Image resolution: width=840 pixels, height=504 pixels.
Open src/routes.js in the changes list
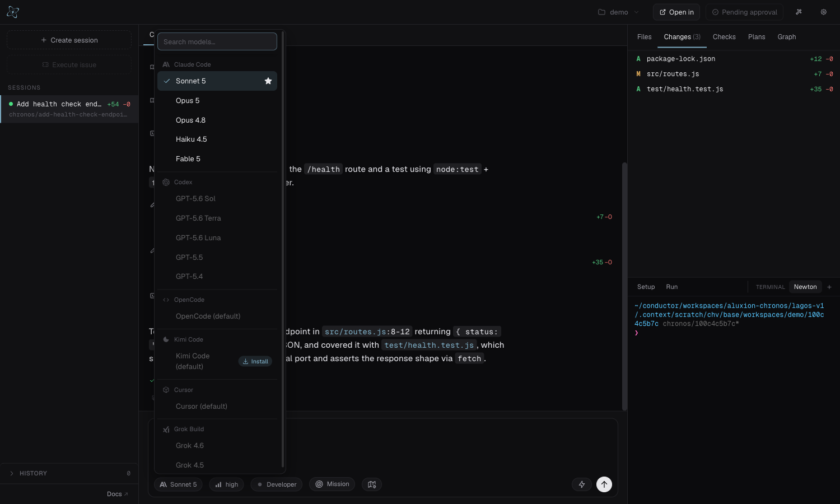(x=734, y=74)
